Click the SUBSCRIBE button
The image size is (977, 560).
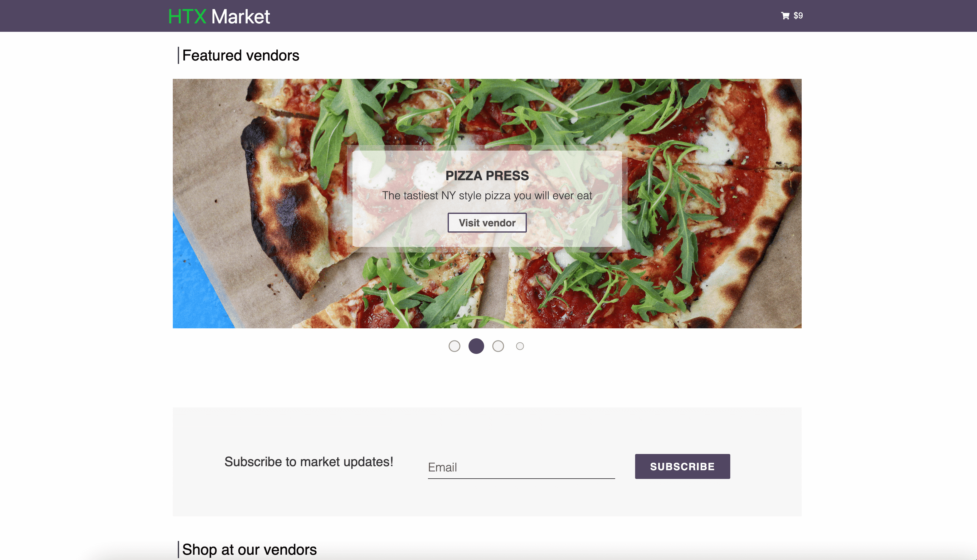(x=682, y=466)
